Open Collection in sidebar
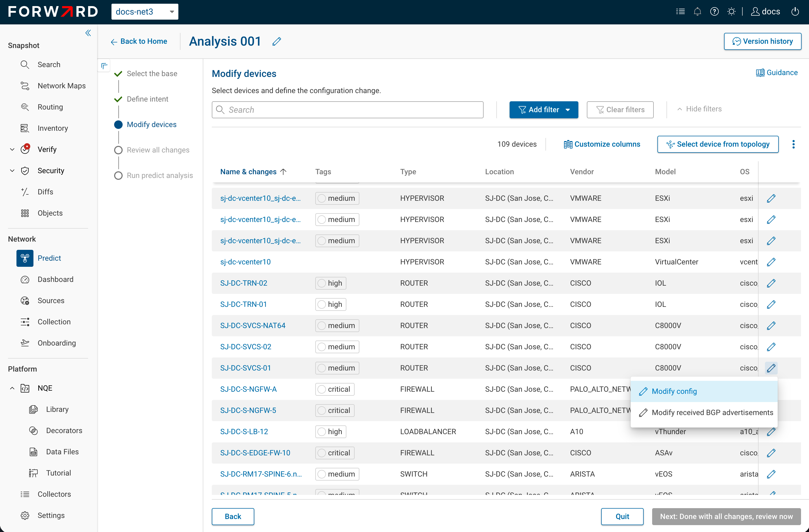The height and width of the screenshot is (532, 809). pos(54,322)
